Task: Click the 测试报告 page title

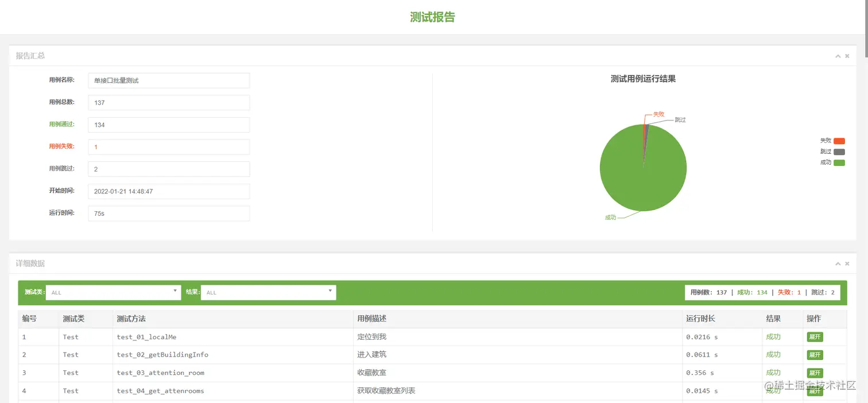Action: tap(432, 17)
